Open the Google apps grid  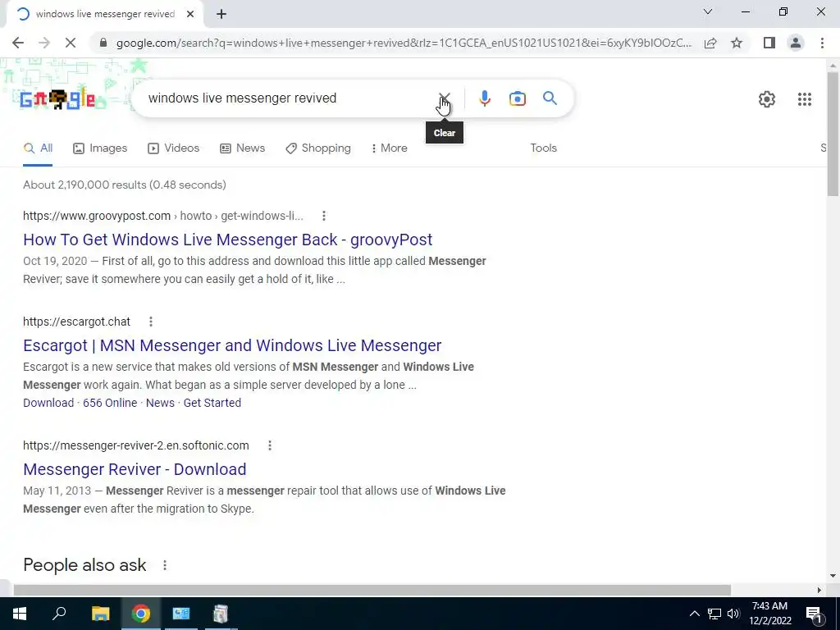point(804,99)
